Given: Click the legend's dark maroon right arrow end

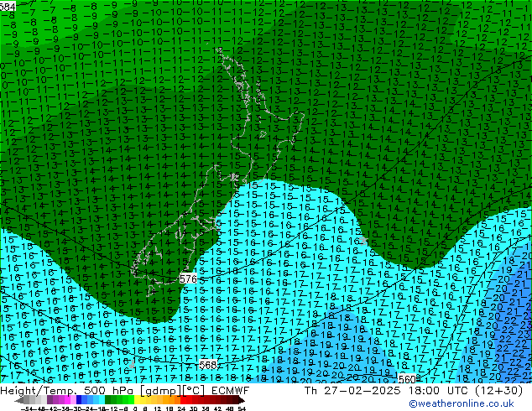Looking at the screenshot, I should [x=241, y=401].
